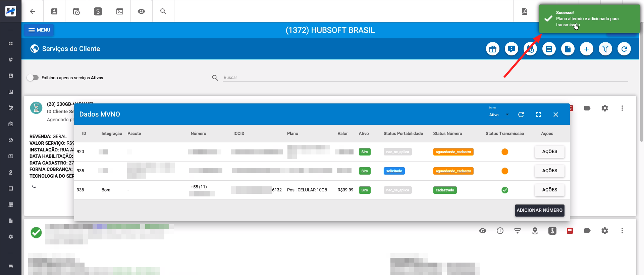Open the receipt list round button
The image size is (644, 275).
[x=549, y=49]
